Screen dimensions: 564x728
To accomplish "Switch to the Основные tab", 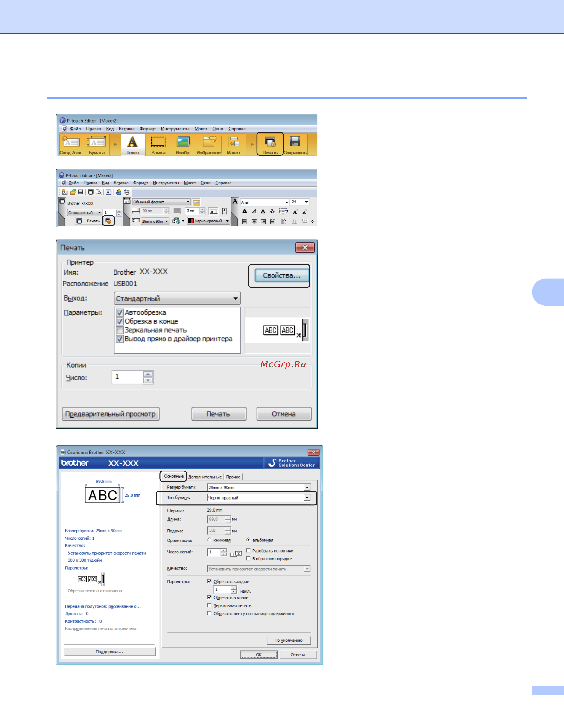I will pos(174,476).
